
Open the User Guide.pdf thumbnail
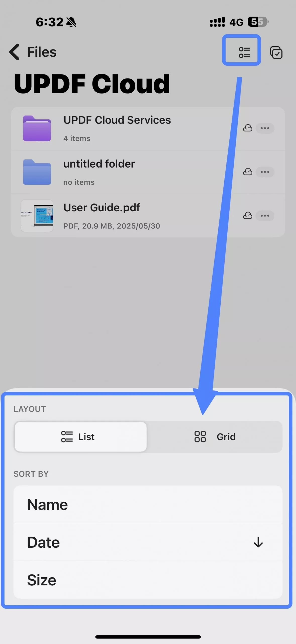coord(37,216)
